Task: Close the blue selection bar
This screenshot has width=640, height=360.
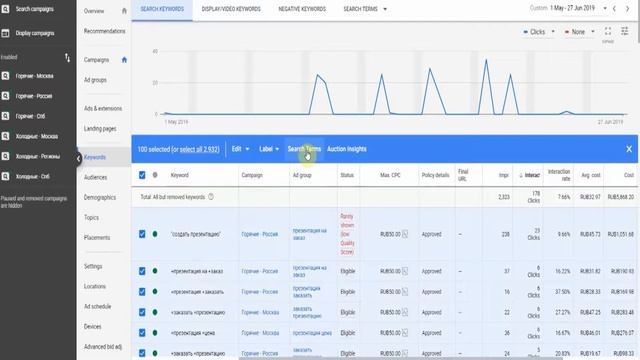Action: [629, 149]
